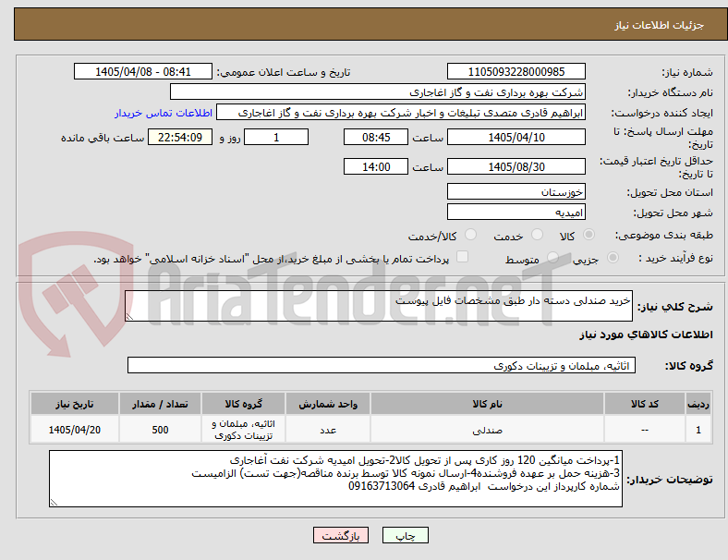Open اطلاعات تماس خریدار link
Viewport: 728px width, 560px height.
(x=164, y=113)
